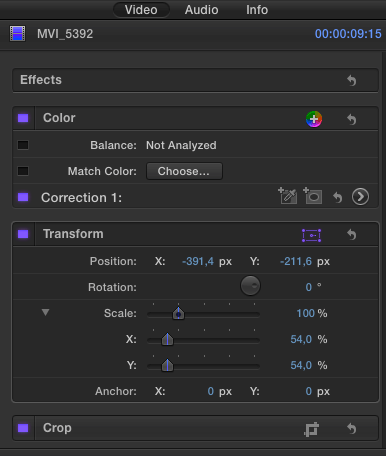The height and width of the screenshot is (456, 386).
Task: Click the Scale Y slider handle
Action: 167,365
